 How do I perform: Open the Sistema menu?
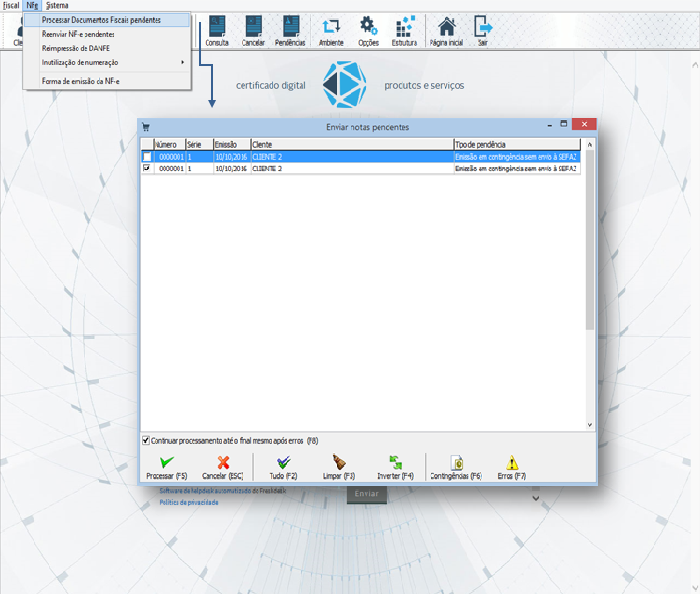57,5
